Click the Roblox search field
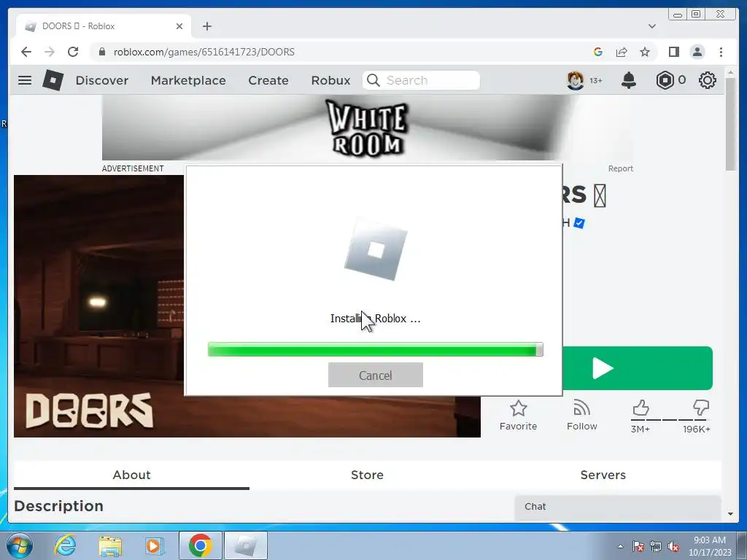 coord(421,80)
